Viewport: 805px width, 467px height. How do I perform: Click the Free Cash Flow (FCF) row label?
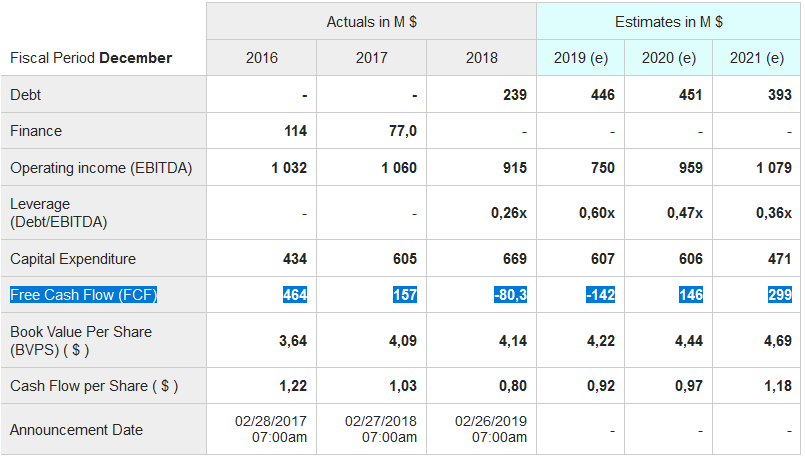(x=84, y=295)
